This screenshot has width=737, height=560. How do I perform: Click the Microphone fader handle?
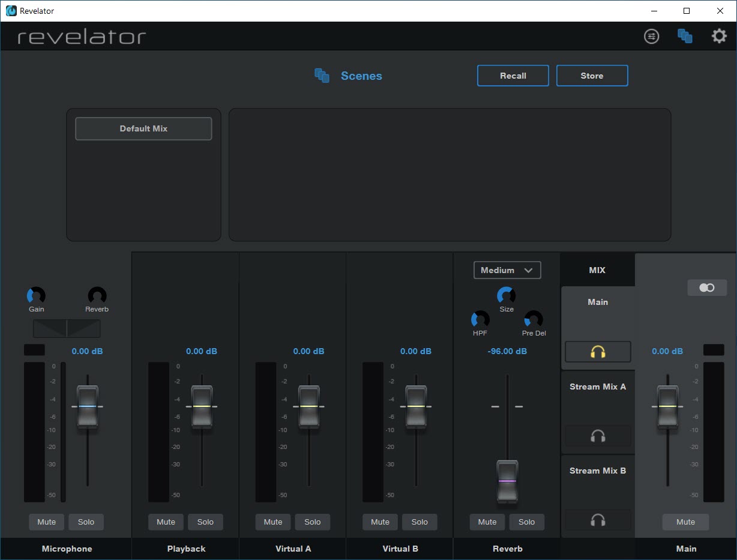(x=88, y=406)
